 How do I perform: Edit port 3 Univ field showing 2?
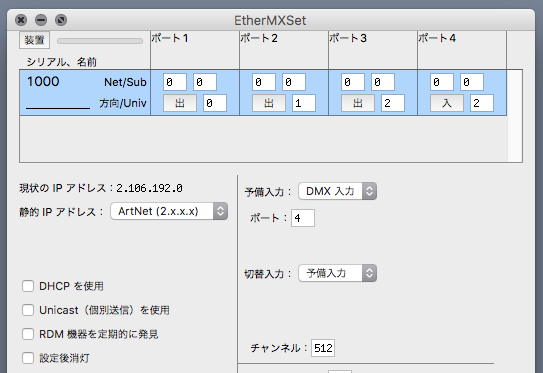393,103
